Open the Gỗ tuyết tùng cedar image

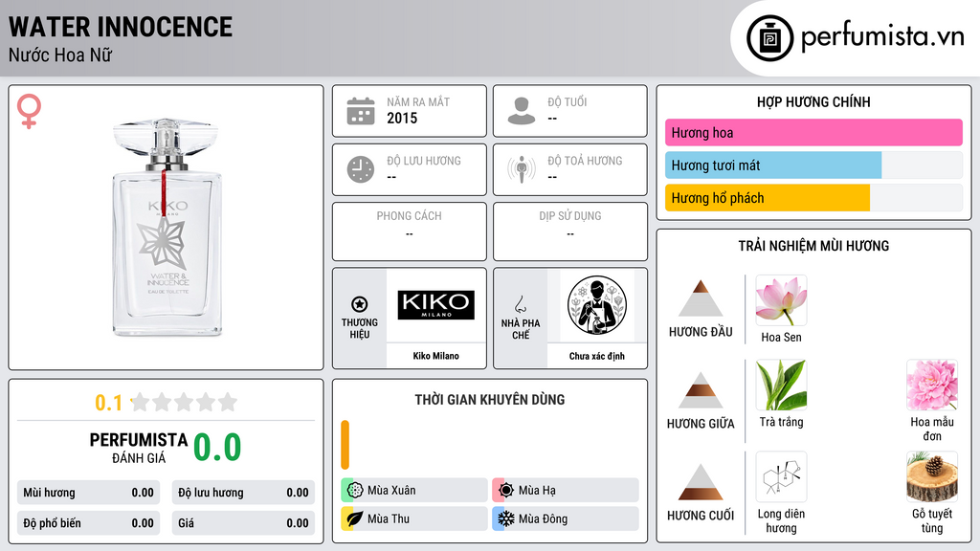point(932,476)
